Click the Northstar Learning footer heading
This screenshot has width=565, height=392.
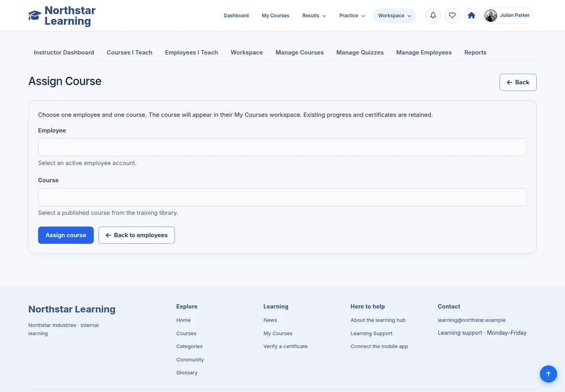(x=72, y=309)
